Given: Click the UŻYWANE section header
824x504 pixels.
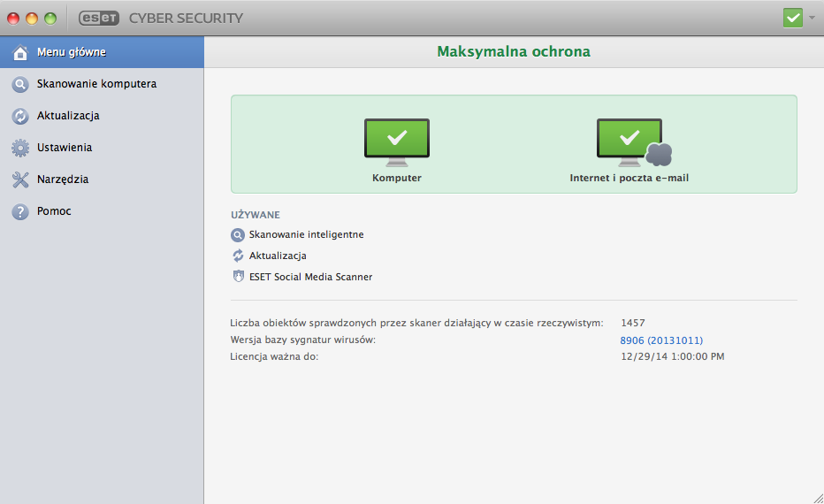Looking at the screenshot, I should click(x=256, y=215).
